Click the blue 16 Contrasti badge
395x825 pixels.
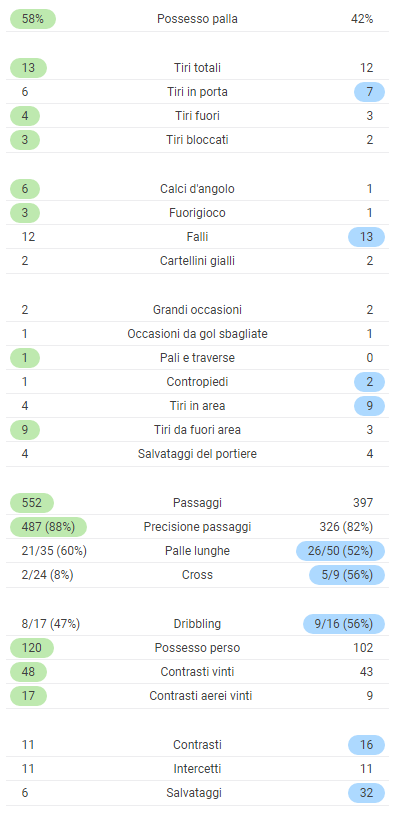tap(366, 744)
